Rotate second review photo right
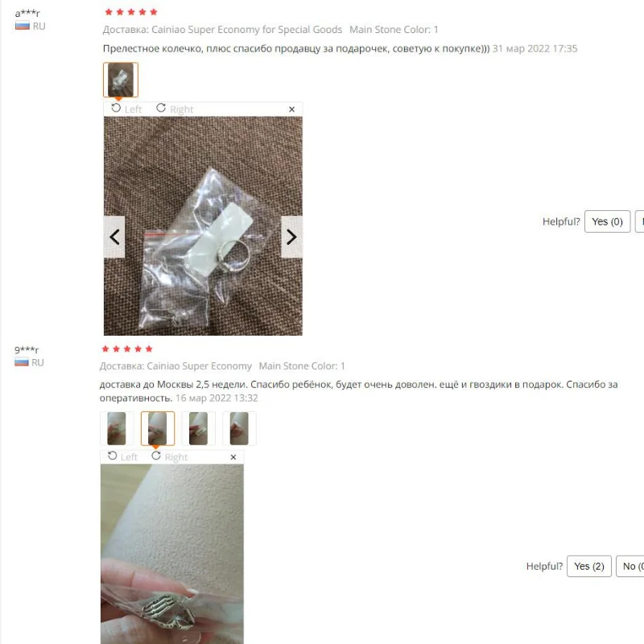The height and width of the screenshot is (644, 644). point(169,456)
